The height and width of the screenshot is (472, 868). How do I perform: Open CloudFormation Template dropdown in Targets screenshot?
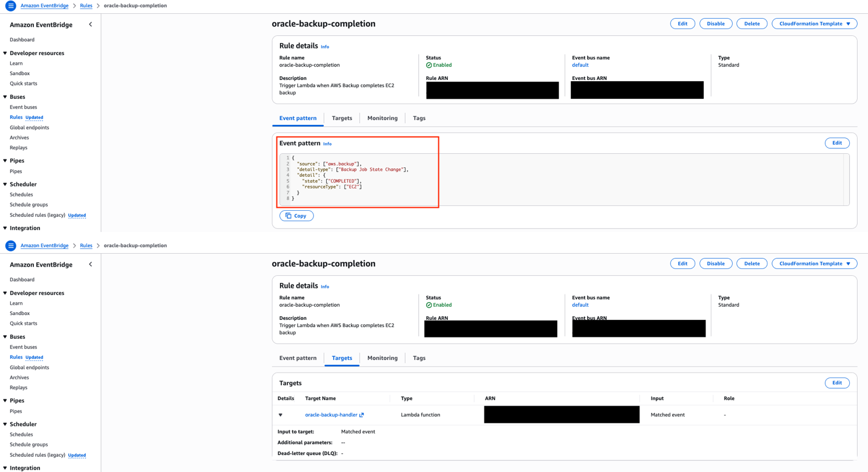(814, 264)
